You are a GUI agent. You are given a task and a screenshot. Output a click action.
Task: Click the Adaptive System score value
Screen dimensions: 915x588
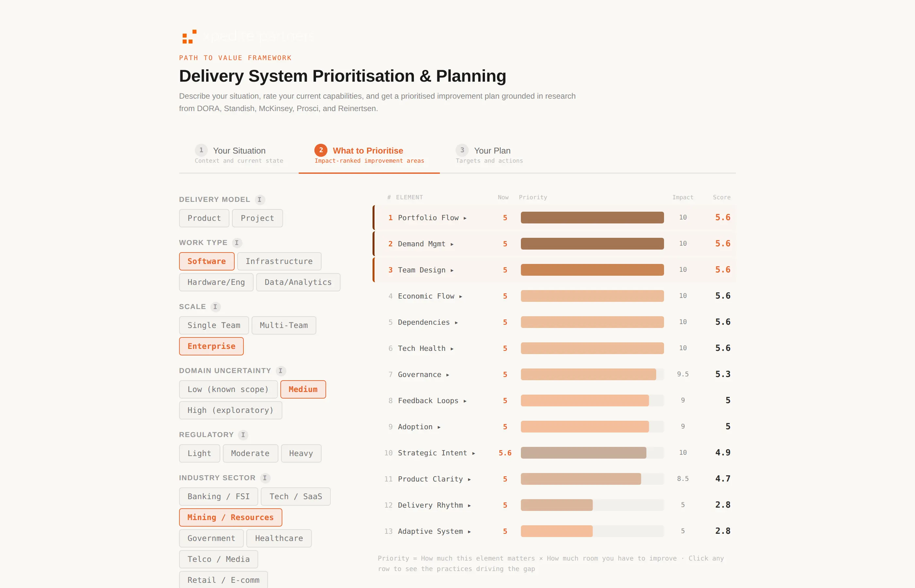722,531
